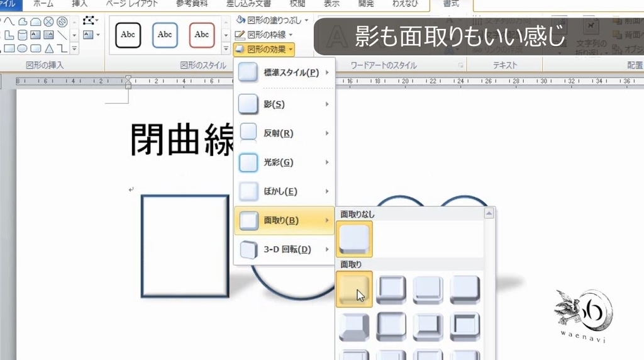The width and height of the screenshot is (644, 360).
Task: Apply the Slope bevel preset
Action: (465, 326)
